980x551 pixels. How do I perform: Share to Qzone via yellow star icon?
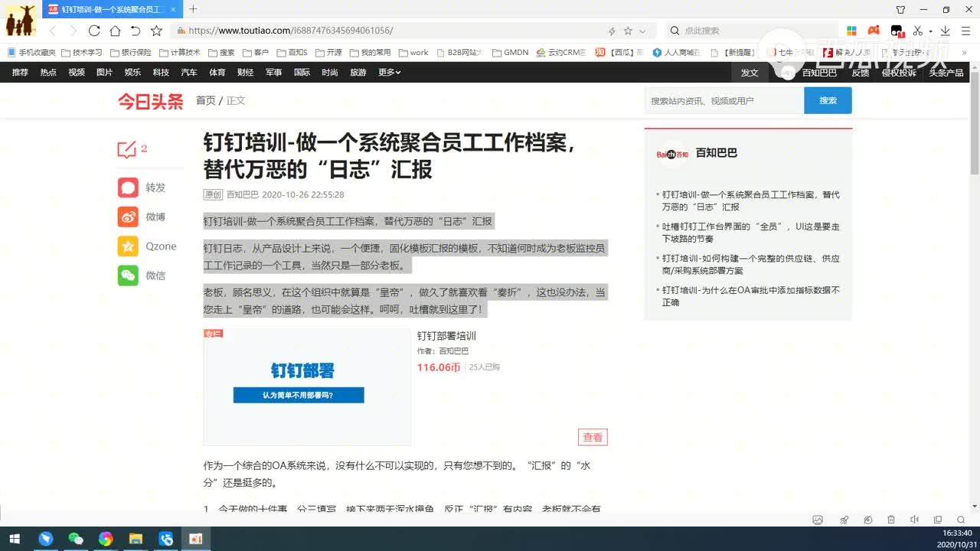pyautogui.click(x=128, y=246)
